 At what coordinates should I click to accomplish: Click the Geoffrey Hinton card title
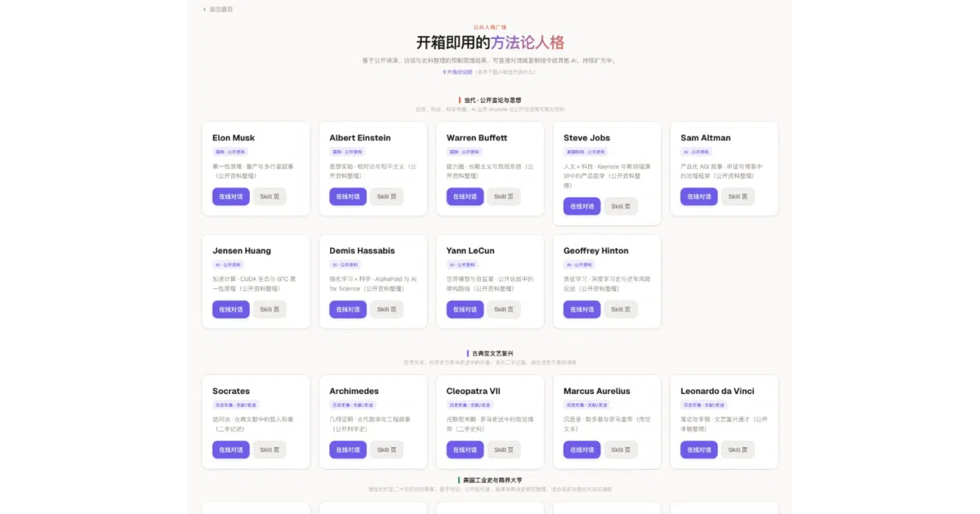pyautogui.click(x=596, y=250)
